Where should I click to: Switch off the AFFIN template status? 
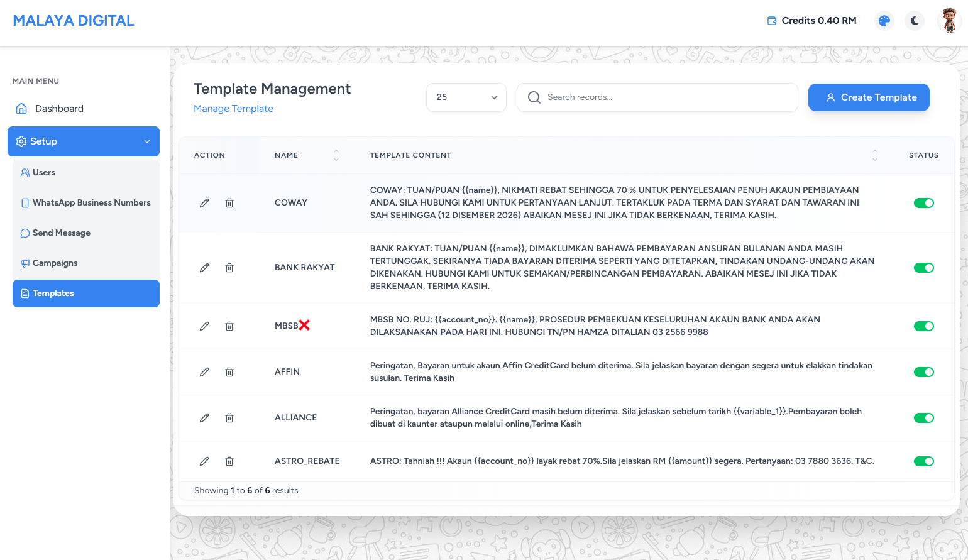click(x=924, y=372)
